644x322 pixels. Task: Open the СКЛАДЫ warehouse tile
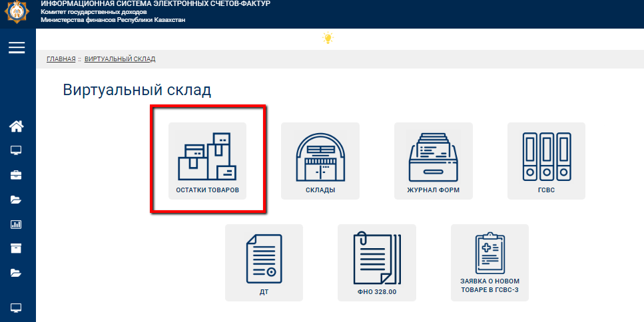[x=320, y=161]
